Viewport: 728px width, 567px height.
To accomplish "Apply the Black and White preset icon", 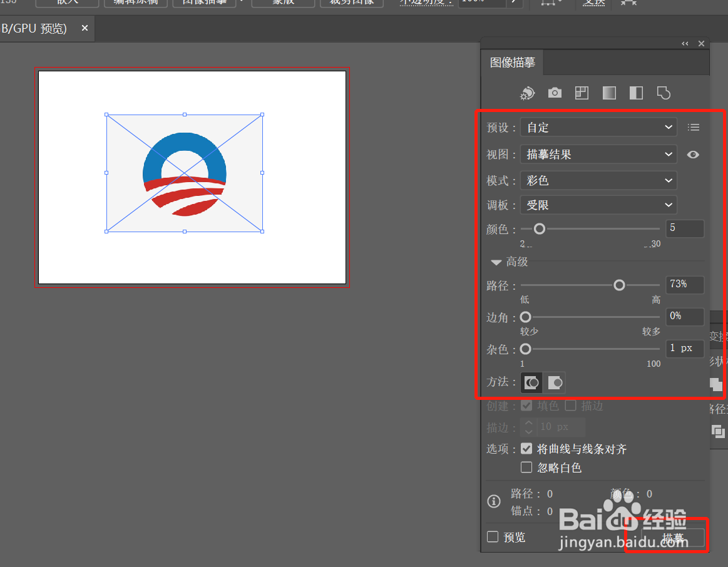I will click(x=636, y=93).
